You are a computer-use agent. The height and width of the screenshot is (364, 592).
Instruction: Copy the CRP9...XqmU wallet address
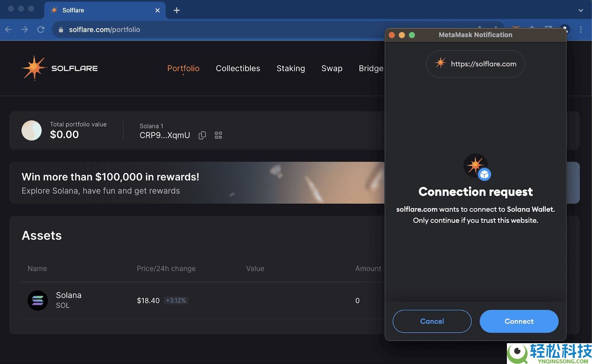202,135
